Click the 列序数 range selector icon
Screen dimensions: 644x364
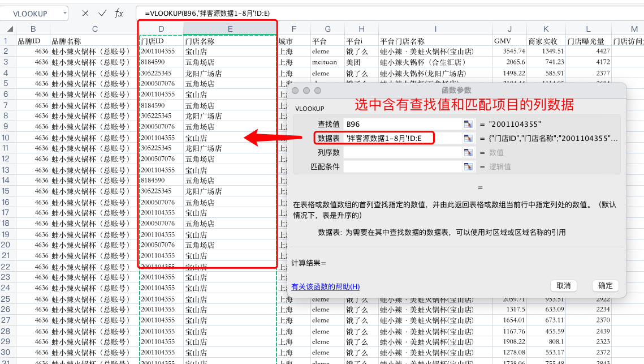pos(468,153)
